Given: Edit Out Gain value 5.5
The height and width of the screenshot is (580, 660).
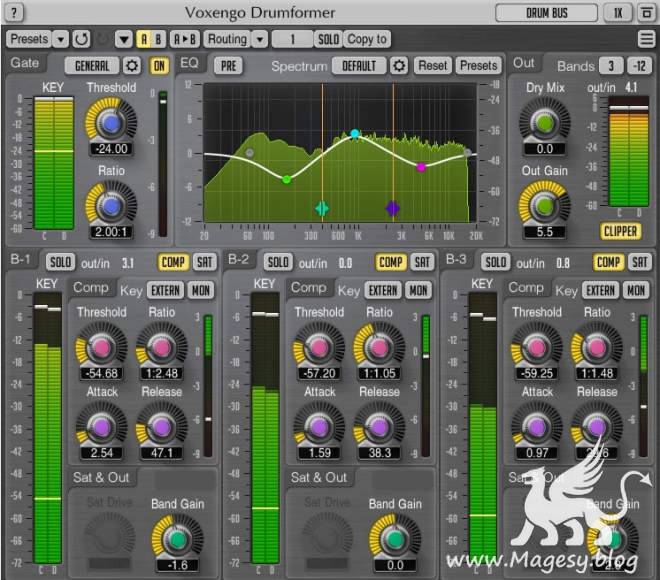Looking at the screenshot, I should click(x=545, y=232).
